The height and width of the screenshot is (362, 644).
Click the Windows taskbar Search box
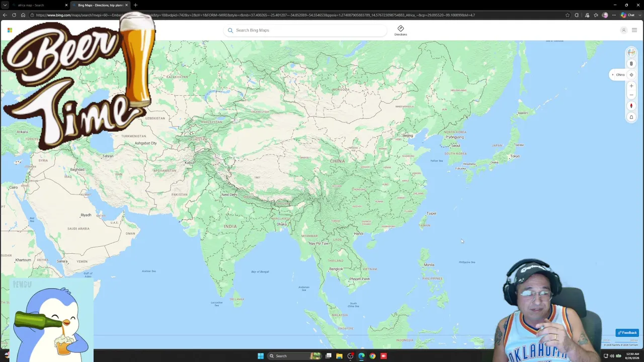295,356
